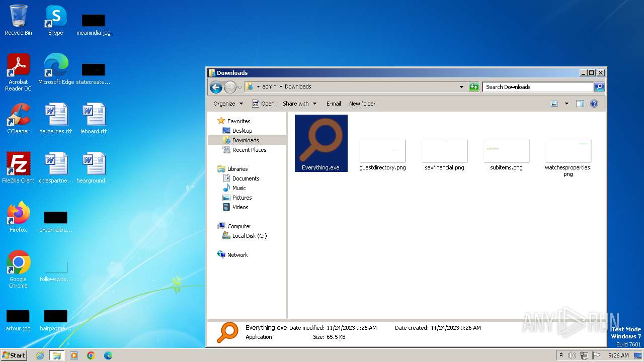644x362 pixels.
Task: Select the meanindia.jpg desktop file
Action: [x=94, y=25]
